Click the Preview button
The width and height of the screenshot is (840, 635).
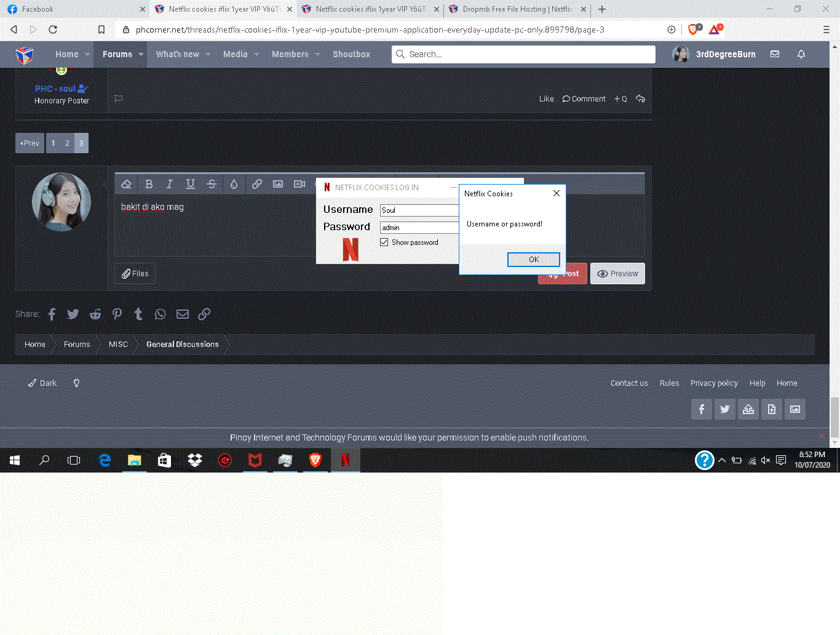pos(617,274)
